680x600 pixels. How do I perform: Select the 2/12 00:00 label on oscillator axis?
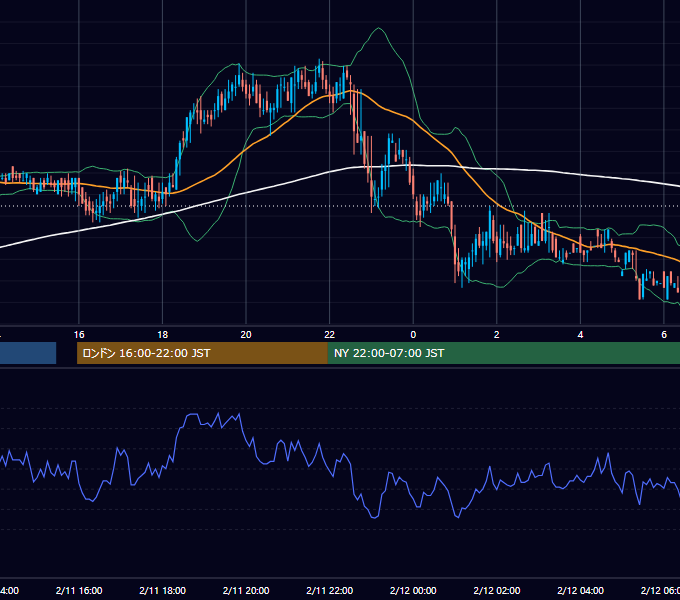point(413,590)
